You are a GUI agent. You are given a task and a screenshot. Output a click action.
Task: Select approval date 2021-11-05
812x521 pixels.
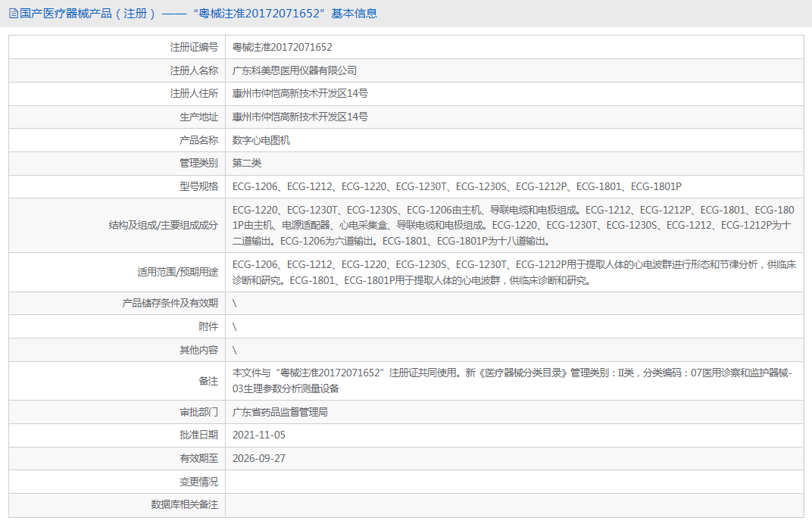259,435
